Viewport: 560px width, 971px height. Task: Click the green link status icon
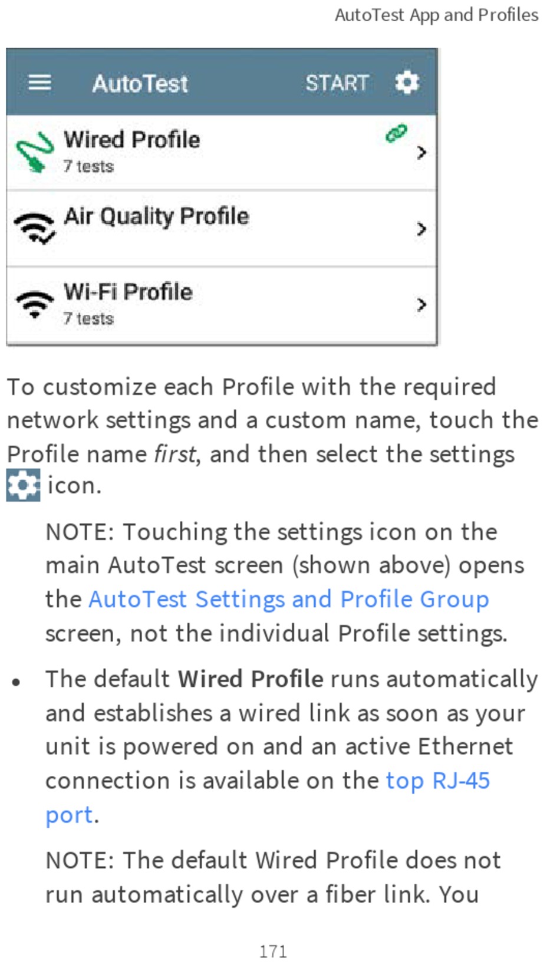396,133
